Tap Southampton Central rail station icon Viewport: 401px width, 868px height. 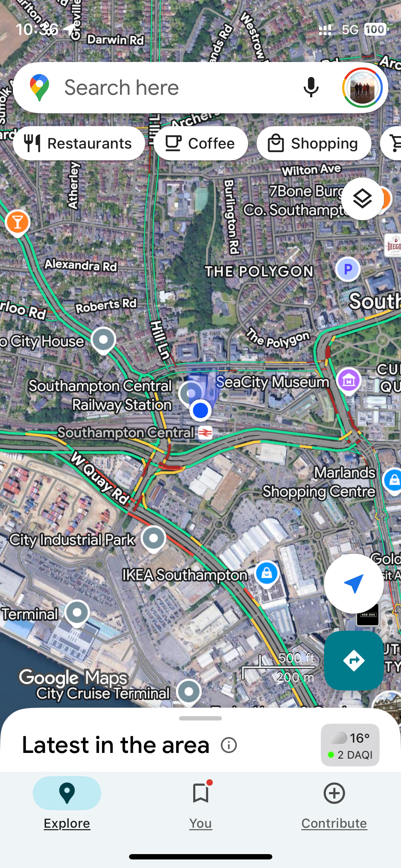point(205,433)
